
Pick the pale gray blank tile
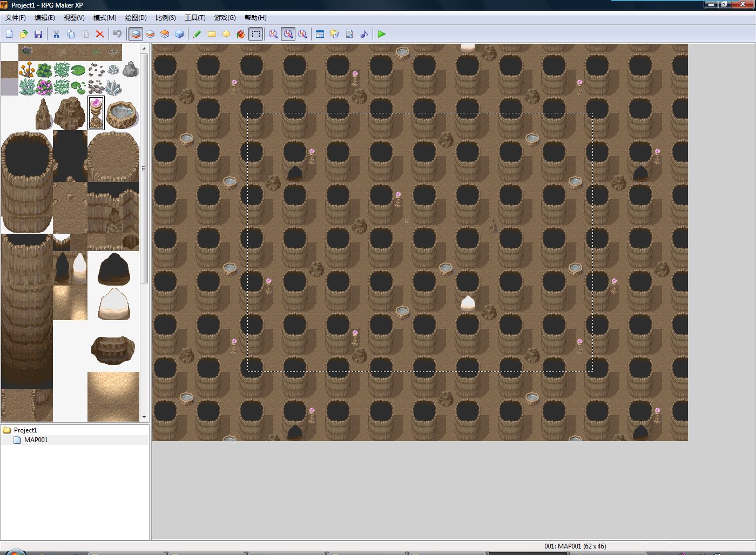pyautogui.click(x=10, y=87)
